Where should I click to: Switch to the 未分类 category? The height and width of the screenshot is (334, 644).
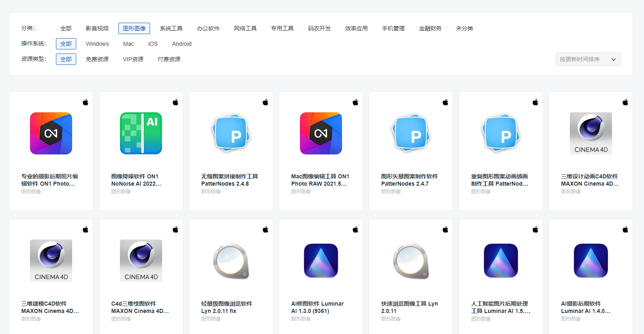pyautogui.click(x=464, y=28)
